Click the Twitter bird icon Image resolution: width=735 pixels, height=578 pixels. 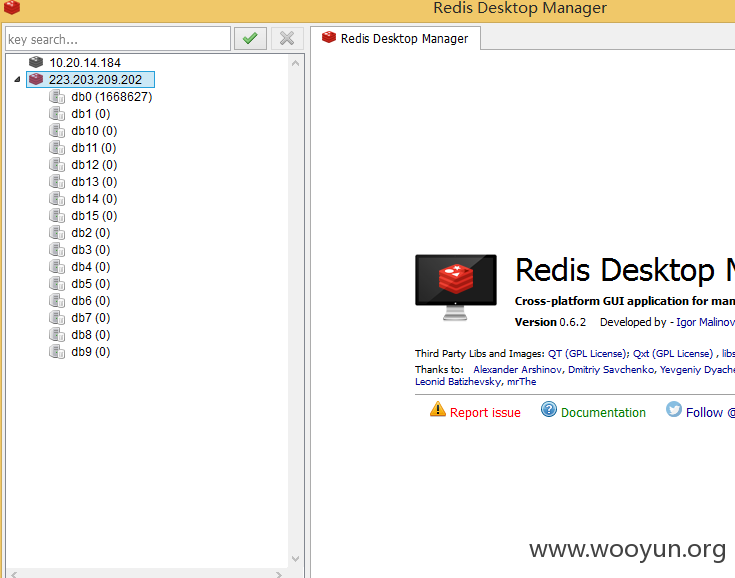[674, 409]
